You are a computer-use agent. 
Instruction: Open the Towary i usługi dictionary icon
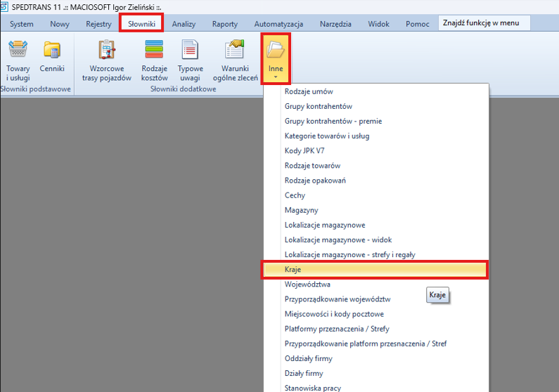tap(18, 52)
